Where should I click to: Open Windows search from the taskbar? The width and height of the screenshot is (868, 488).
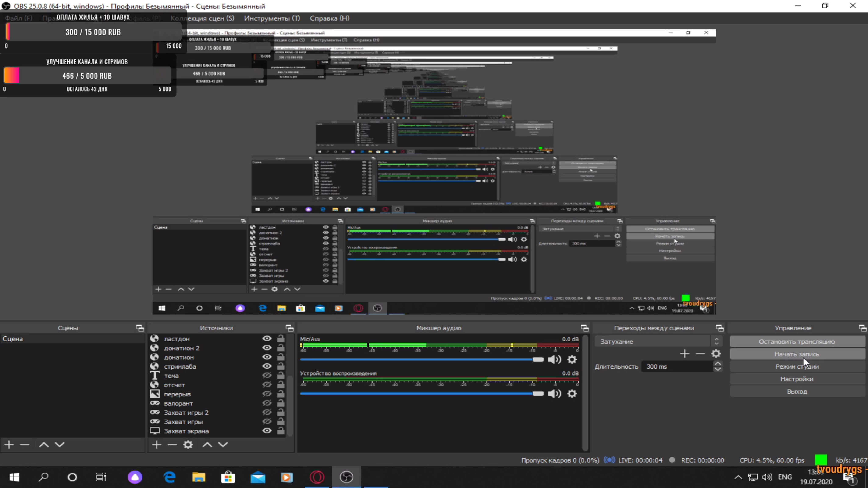pyautogui.click(x=43, y=477)
